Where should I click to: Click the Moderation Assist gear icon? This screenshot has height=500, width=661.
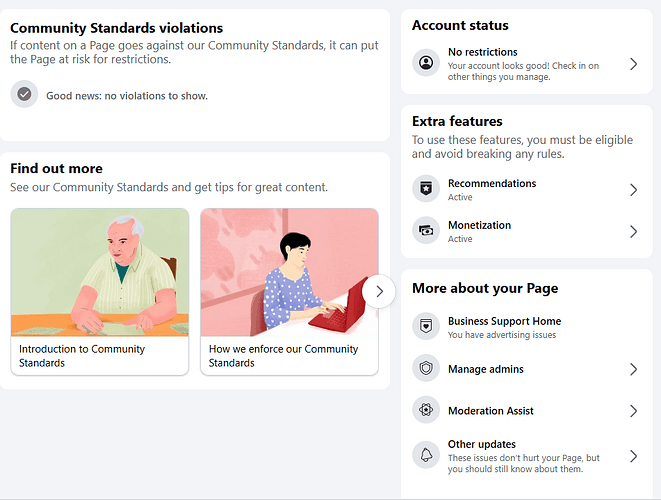(426, 410)
